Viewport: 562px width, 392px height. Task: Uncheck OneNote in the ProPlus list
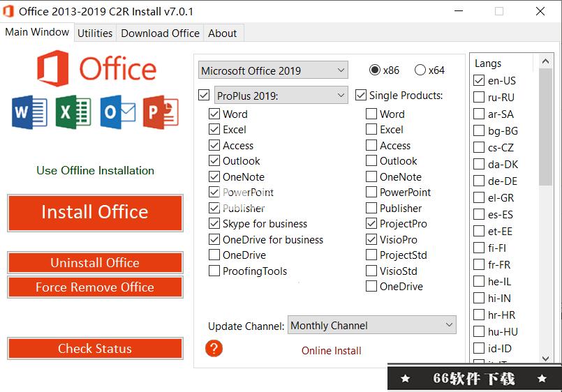tap(214, 176)
